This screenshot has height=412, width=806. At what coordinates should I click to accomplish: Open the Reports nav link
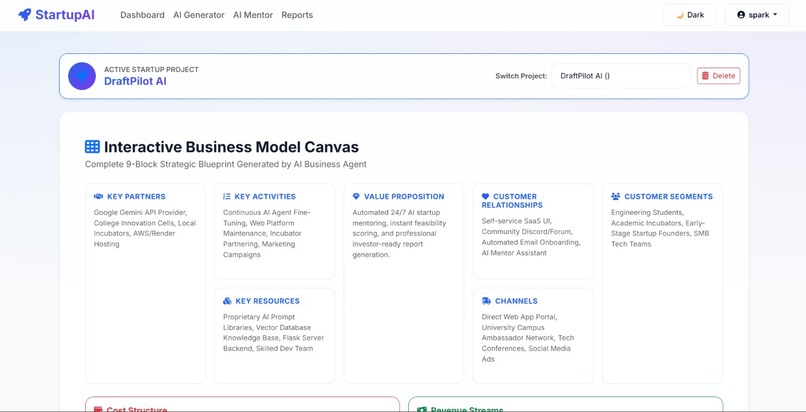click(x=297, y=15)
